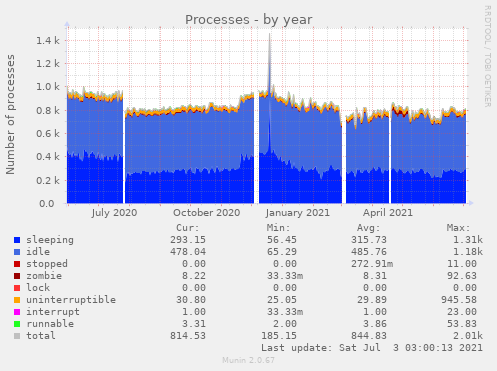Click the uninterruptible legend color swatch
497x371 pixels.
17,300
